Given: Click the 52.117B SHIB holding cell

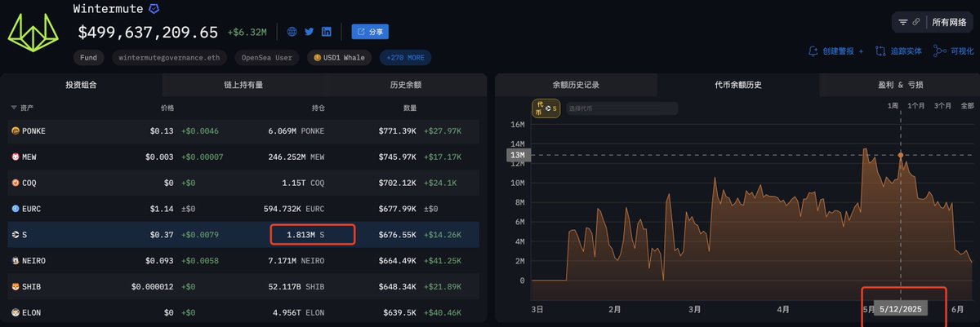Looking at the screenshot, I should point(298,287).
